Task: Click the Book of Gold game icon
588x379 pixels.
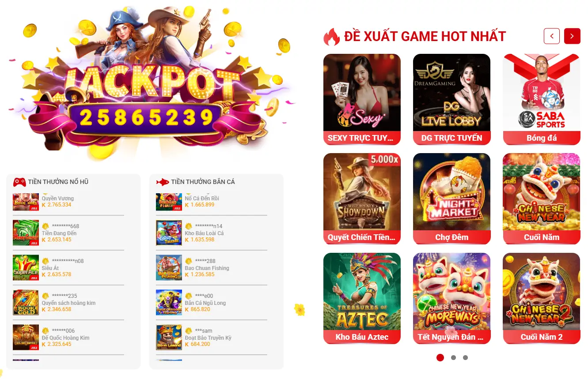Action: 26,302
